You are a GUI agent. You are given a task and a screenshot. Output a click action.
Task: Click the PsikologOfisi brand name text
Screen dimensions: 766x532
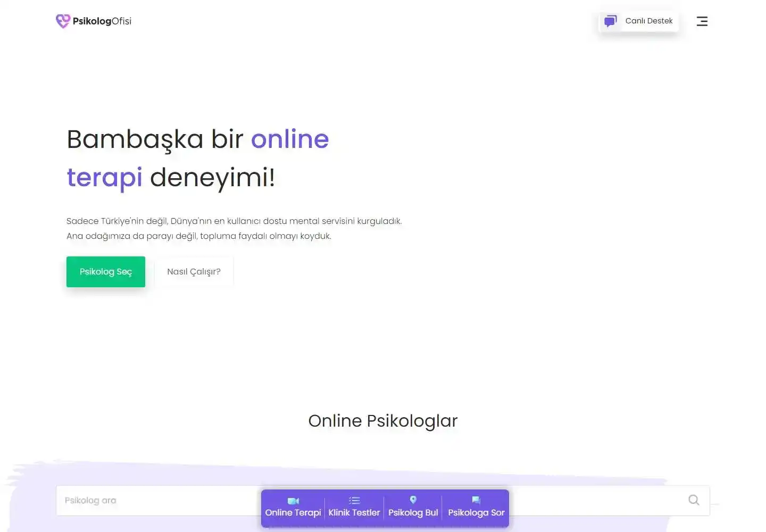click(x=102, y=21)
